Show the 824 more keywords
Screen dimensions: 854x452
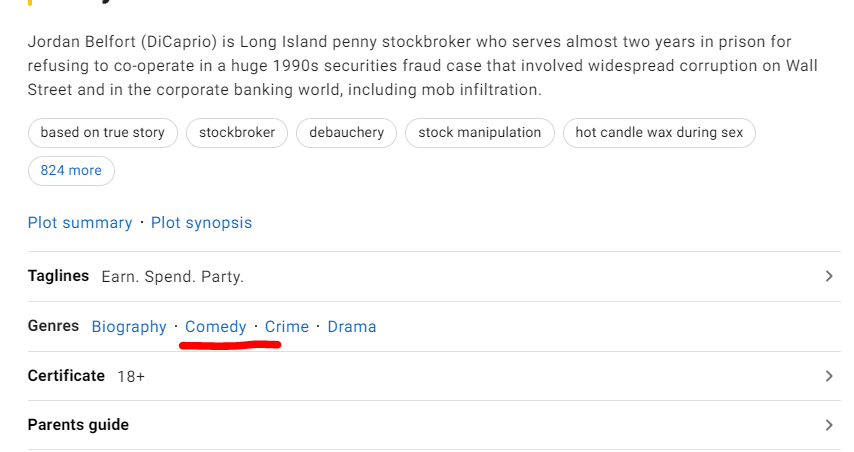tap(71, 171)
